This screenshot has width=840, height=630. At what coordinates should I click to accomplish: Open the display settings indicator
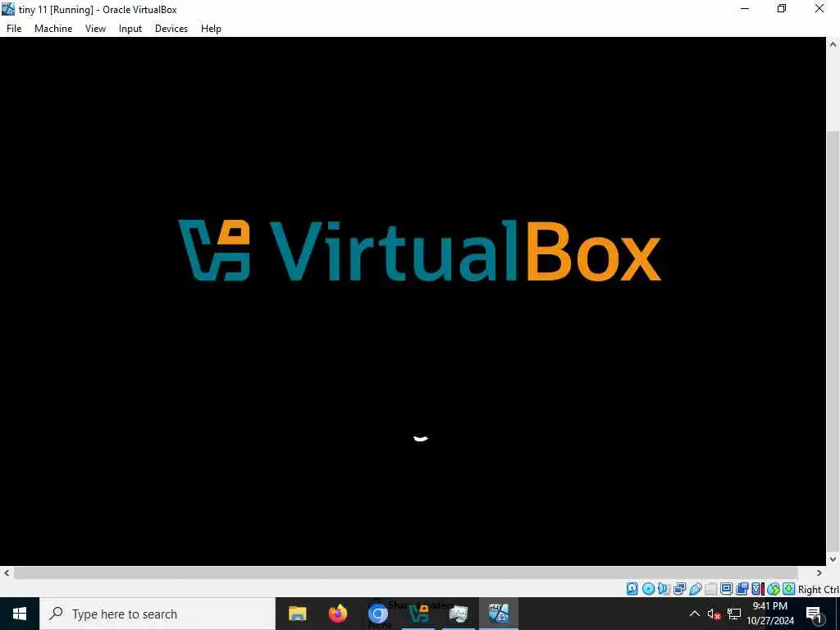pos(727,589)
